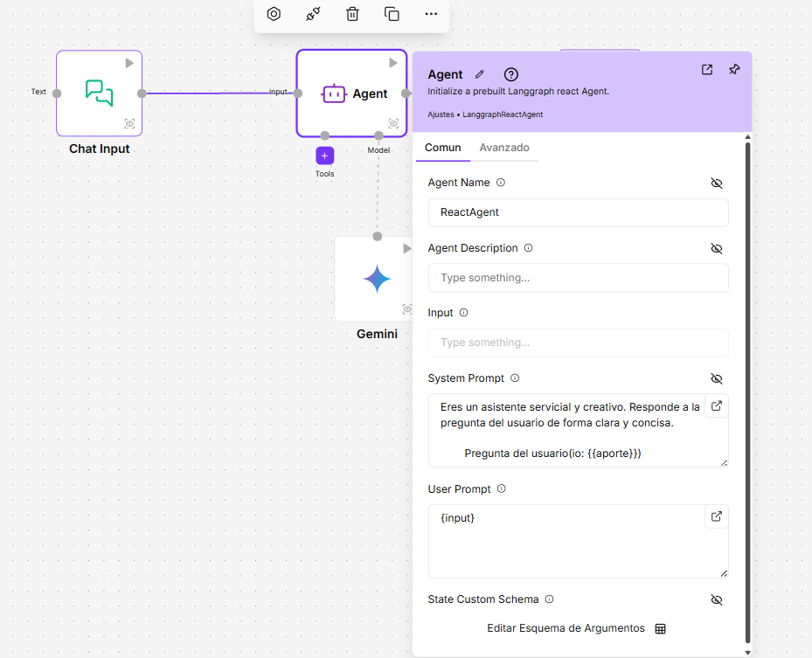Toggle State Custom Schema visibility eye
Image resolution: width=812 pixels, height=658 pixels.
pyautogui.click(x=717, y=599)
